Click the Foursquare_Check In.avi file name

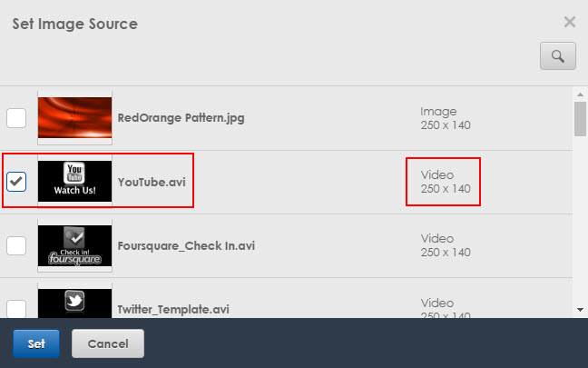(x=186, y=246)
